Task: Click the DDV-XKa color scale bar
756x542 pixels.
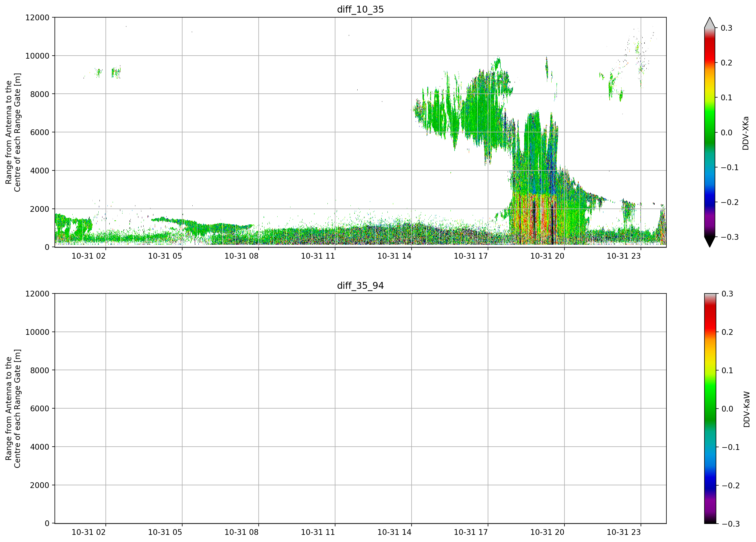Action: [710, 132]
